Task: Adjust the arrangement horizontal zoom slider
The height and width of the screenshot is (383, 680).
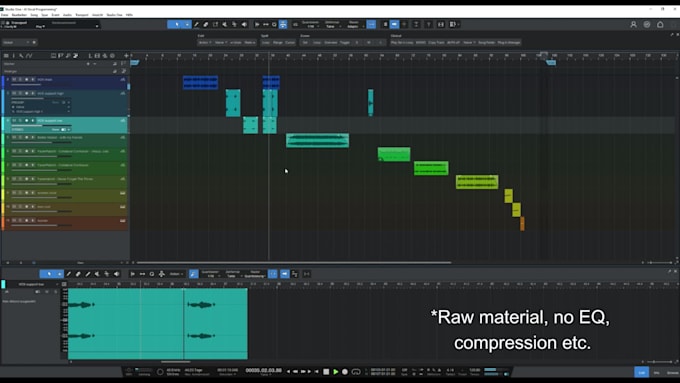Action: (x=660, y=262)
